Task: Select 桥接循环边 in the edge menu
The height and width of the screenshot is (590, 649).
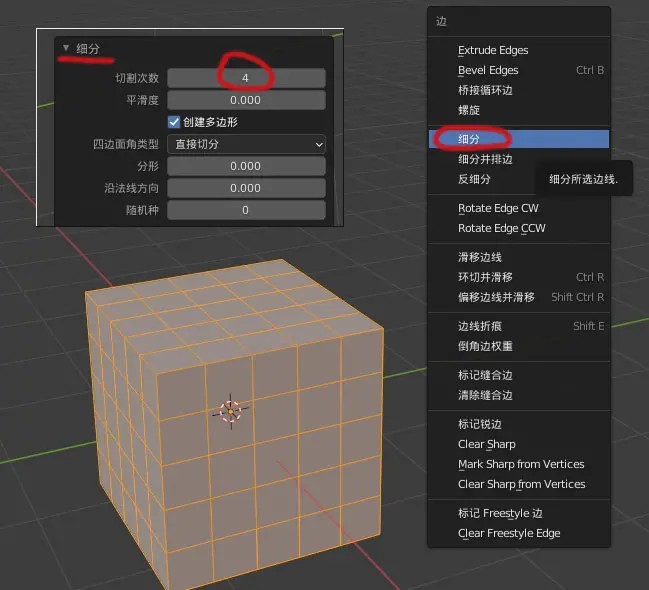Action: [x=519, y=90]
